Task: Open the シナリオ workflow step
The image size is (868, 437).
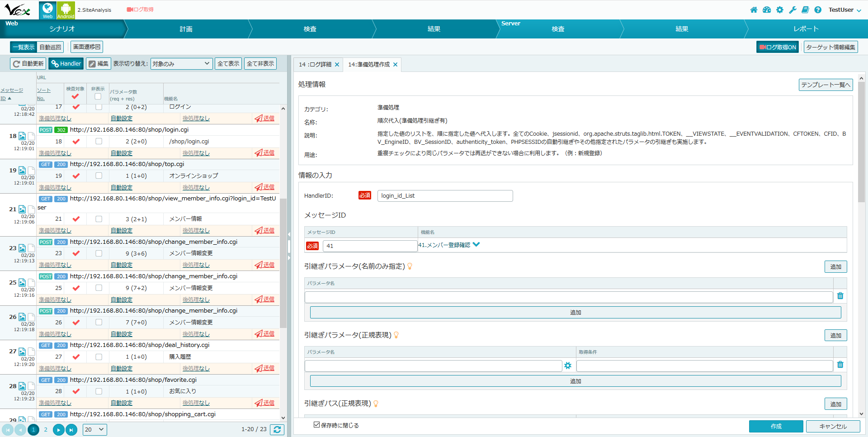Action: pos(62,29)
